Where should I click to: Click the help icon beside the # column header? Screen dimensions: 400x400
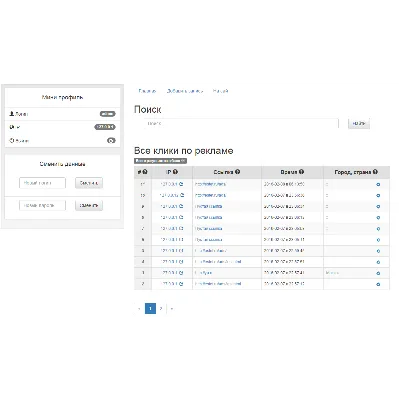(145, 172)
